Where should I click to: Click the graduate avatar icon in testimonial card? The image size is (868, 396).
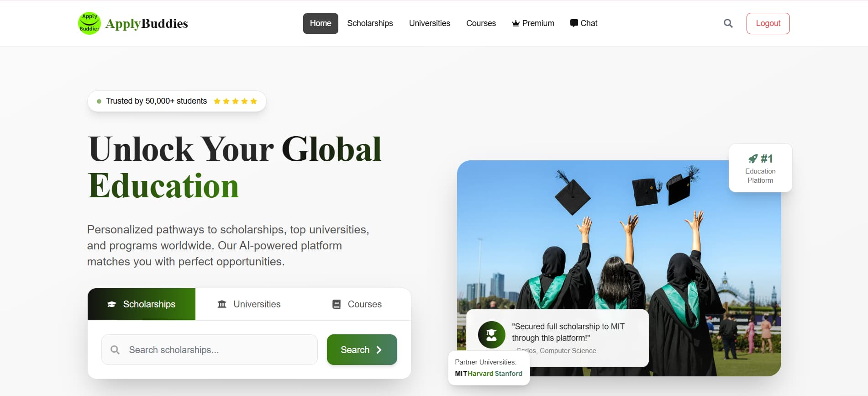point(492,335)
